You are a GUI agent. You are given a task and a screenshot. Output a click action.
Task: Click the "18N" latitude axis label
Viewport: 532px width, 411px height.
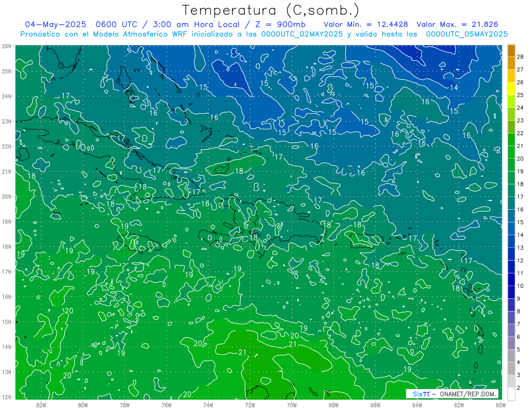7,247
